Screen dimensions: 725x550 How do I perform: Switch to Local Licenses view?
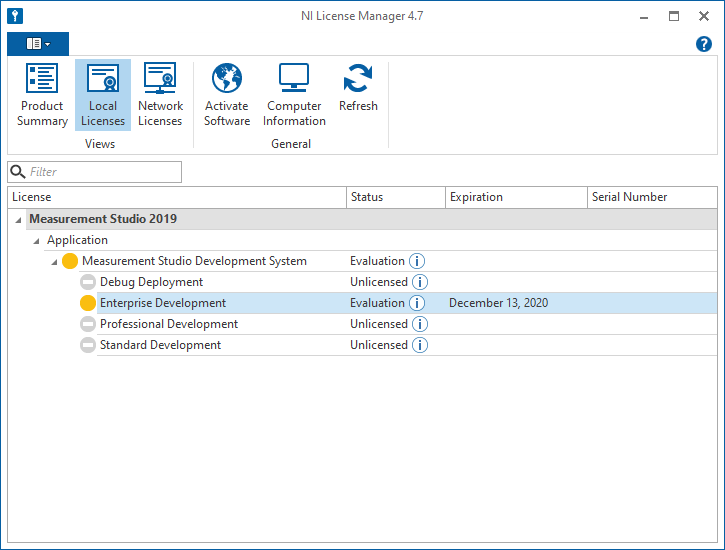(103, 95)
